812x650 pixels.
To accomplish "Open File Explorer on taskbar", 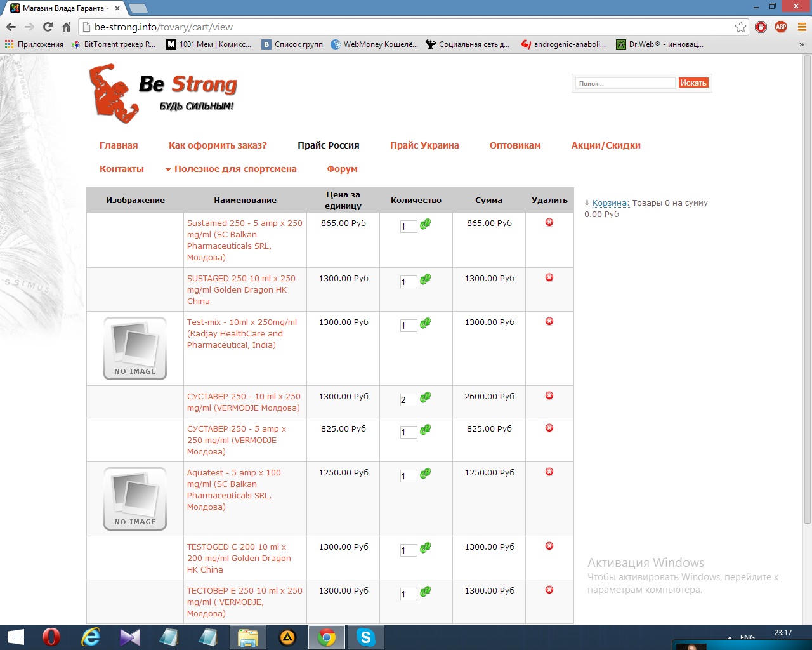I will [248, 637].
